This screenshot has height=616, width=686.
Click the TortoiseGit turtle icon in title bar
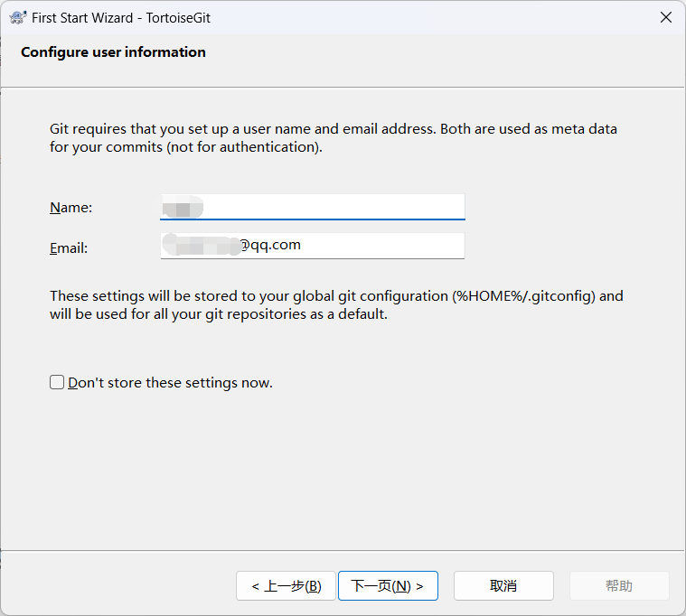17,17
